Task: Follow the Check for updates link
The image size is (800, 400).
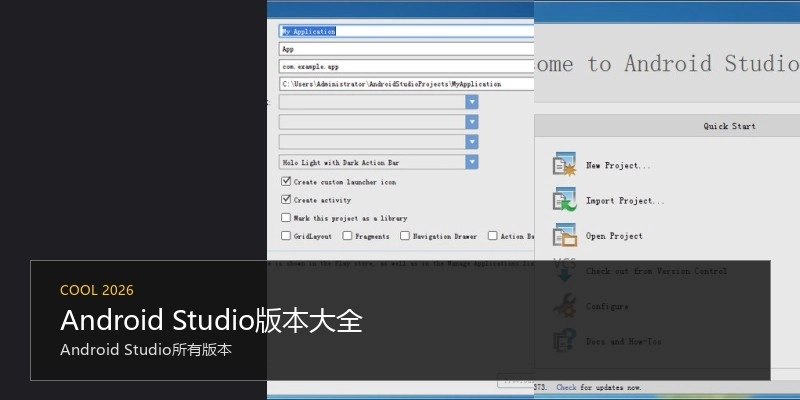Action: point(566,387)
